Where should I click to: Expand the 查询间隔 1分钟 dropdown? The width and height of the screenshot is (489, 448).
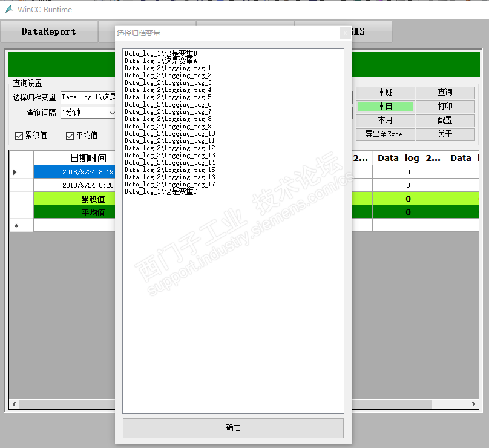tap(112, 113)
